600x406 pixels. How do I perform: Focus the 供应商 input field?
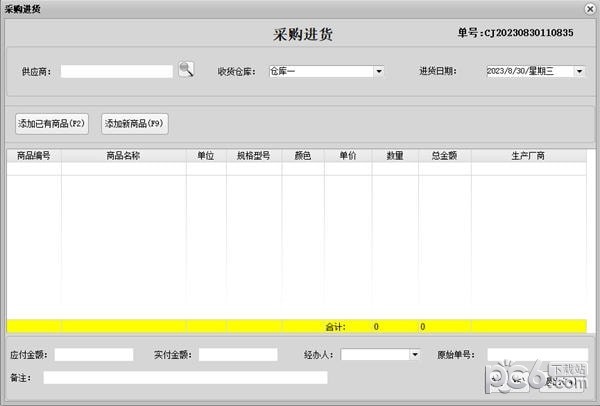pos(117,71)
